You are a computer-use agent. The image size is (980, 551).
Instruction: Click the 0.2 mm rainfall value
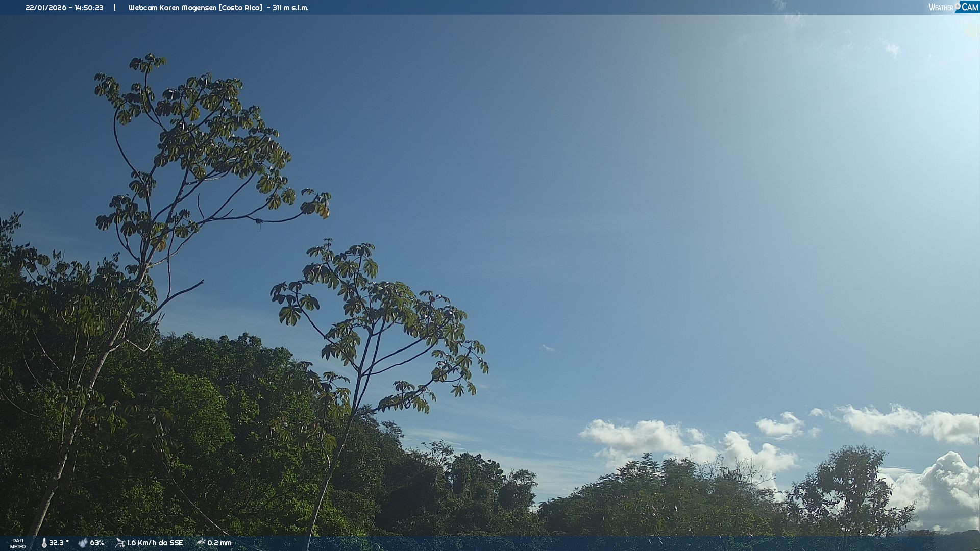(219, 543)
